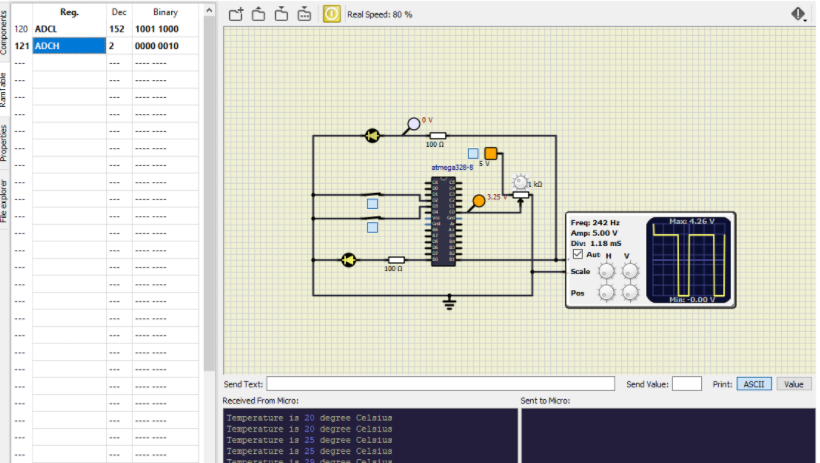The height and width of the screenshot is (463, 820).
Task: Select the decimal value 152 cell
Action: point(119,29)
